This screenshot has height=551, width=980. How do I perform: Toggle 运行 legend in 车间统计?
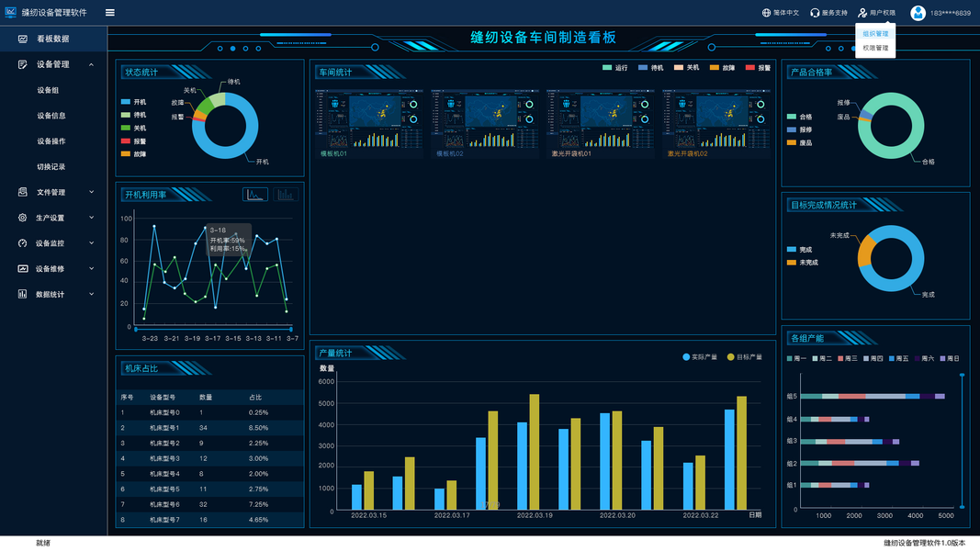tap(614, 67)
